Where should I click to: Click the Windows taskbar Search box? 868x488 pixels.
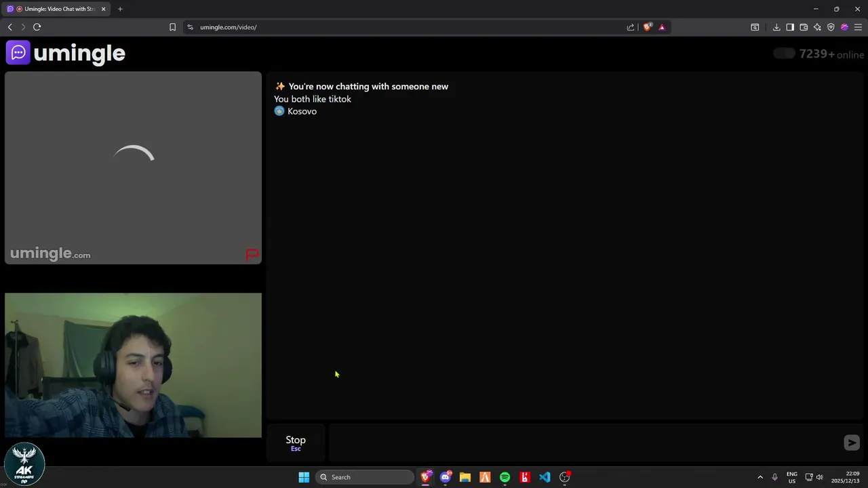365,477
